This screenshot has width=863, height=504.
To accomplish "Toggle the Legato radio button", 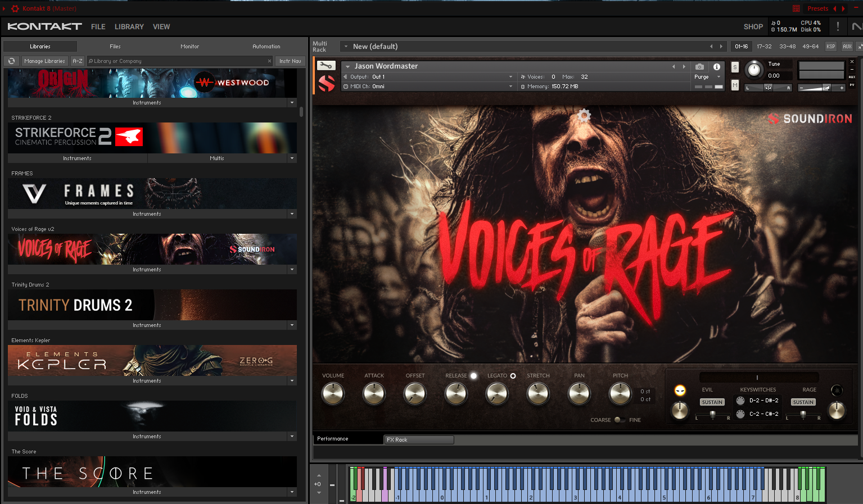I will click(x=513, y=376).
